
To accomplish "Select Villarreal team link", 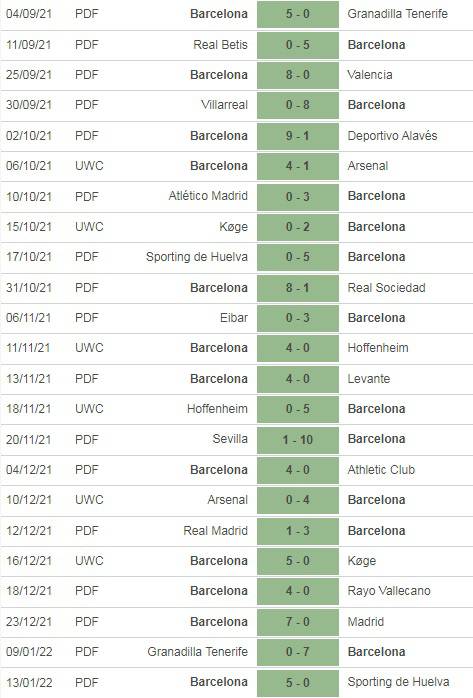I will [x=224, y=105].
